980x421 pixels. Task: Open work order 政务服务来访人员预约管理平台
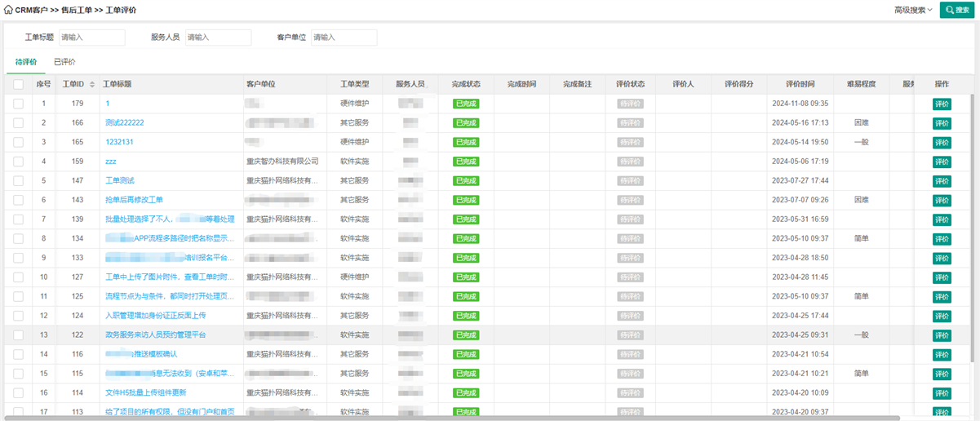point(156,335)
